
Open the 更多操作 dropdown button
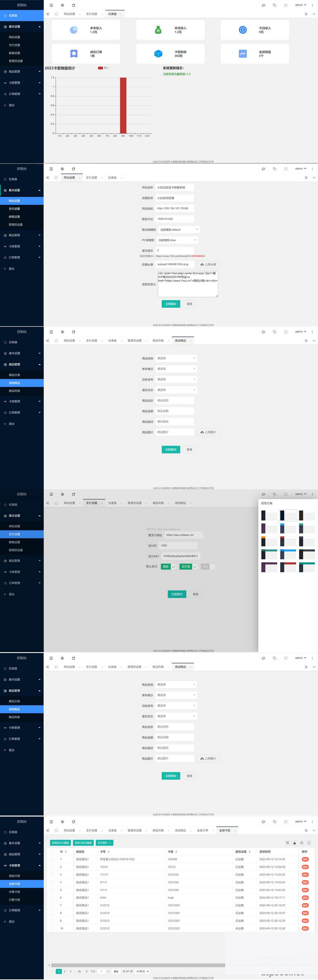[x=104, y=843]
